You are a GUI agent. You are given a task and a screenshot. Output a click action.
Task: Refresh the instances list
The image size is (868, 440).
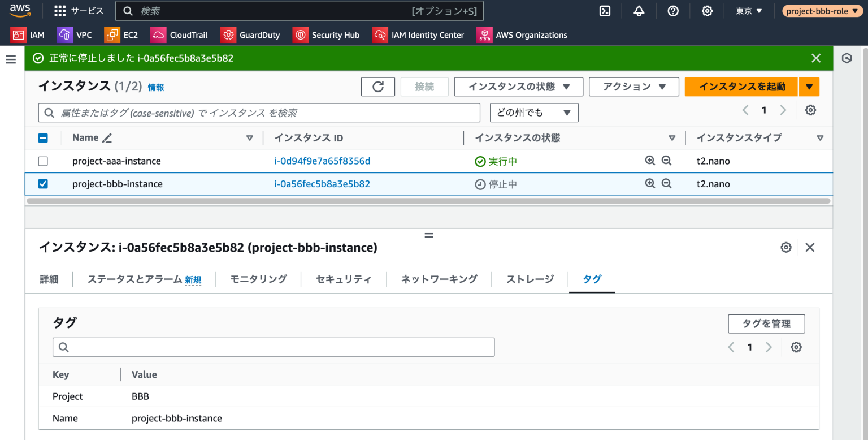[x=377, y=87]
